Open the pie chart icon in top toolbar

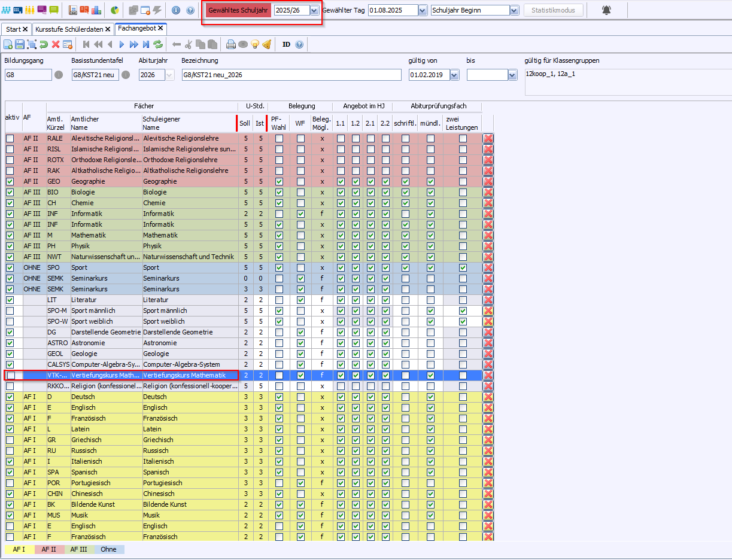pos(114,10)
